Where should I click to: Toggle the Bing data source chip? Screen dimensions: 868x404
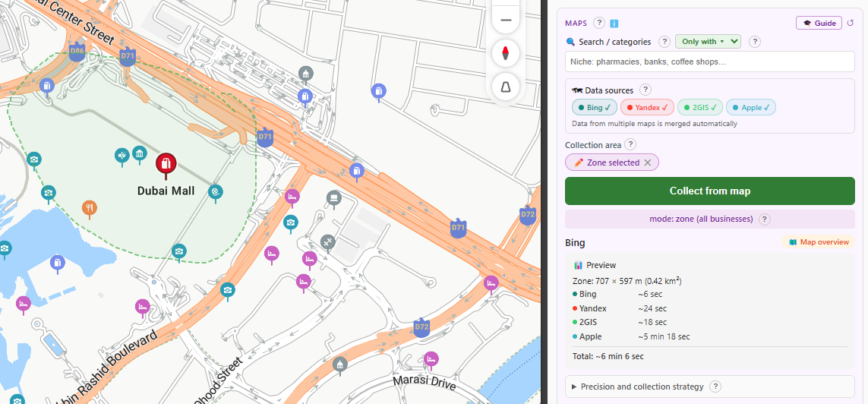pyautogui.click(x=594, y=107)
